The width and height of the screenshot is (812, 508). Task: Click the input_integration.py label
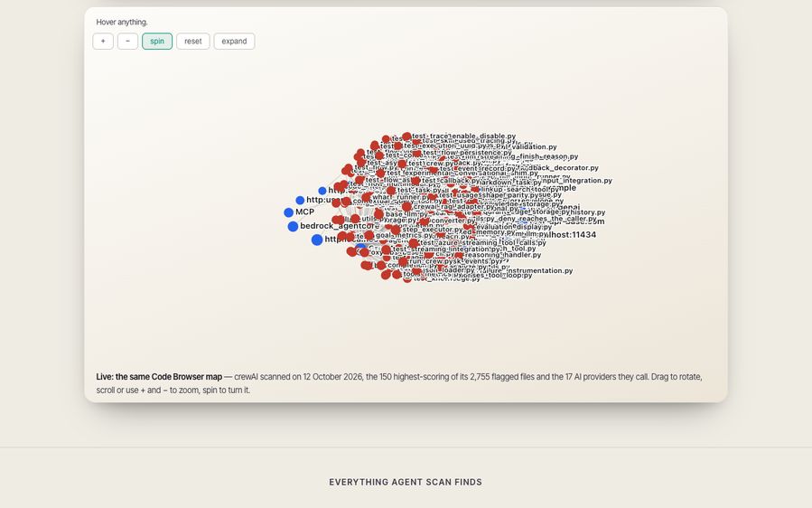click(577, 181)
